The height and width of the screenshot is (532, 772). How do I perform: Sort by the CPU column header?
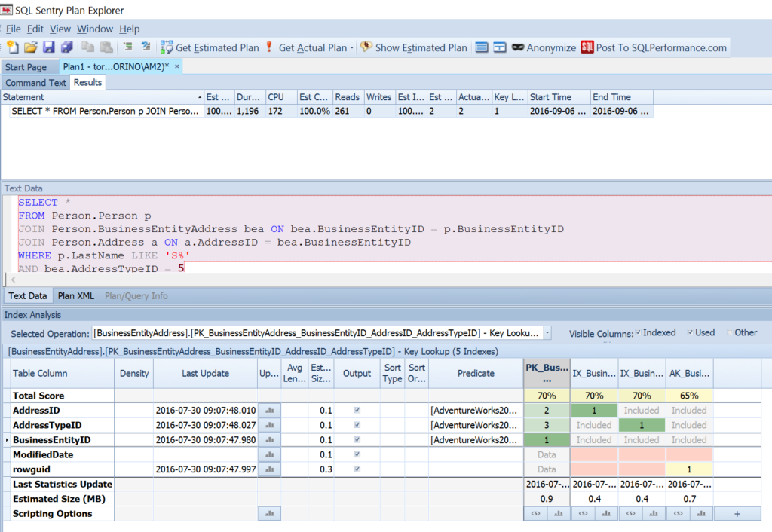click(282, 97)
